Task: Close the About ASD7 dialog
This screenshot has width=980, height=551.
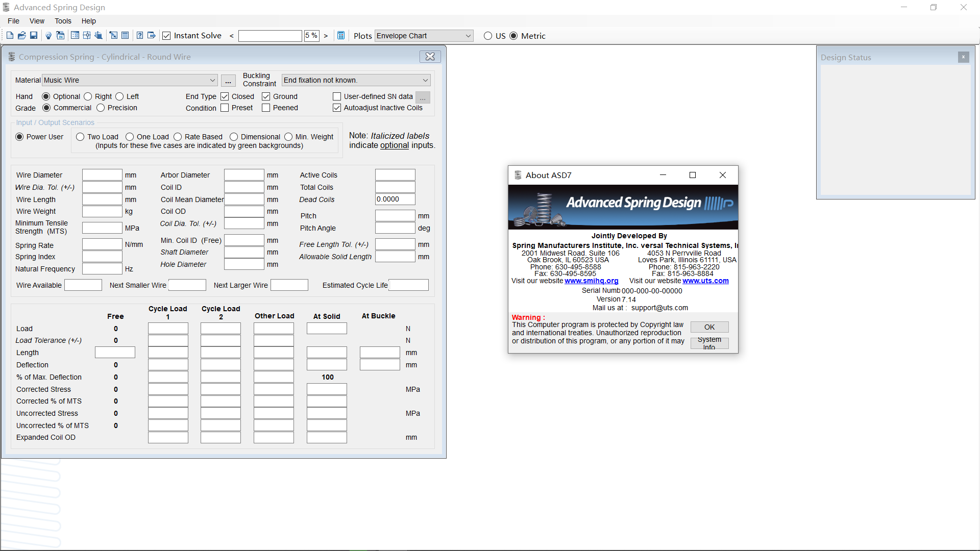Action: (723, 175)
